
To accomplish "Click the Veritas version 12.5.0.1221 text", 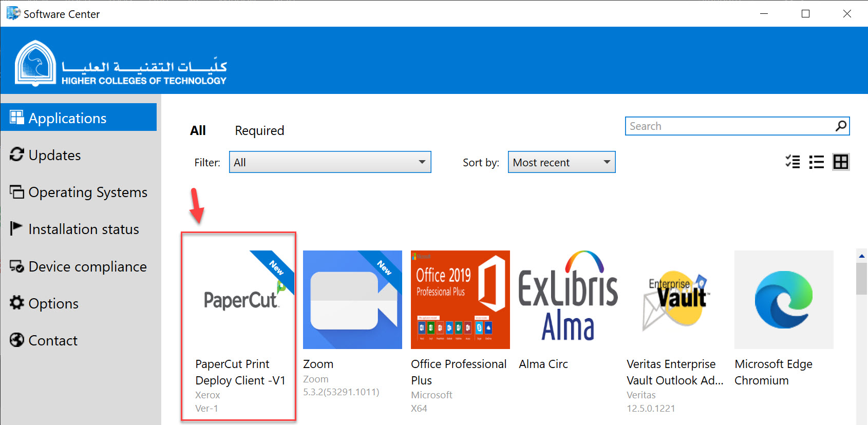I will pos(651,408).
